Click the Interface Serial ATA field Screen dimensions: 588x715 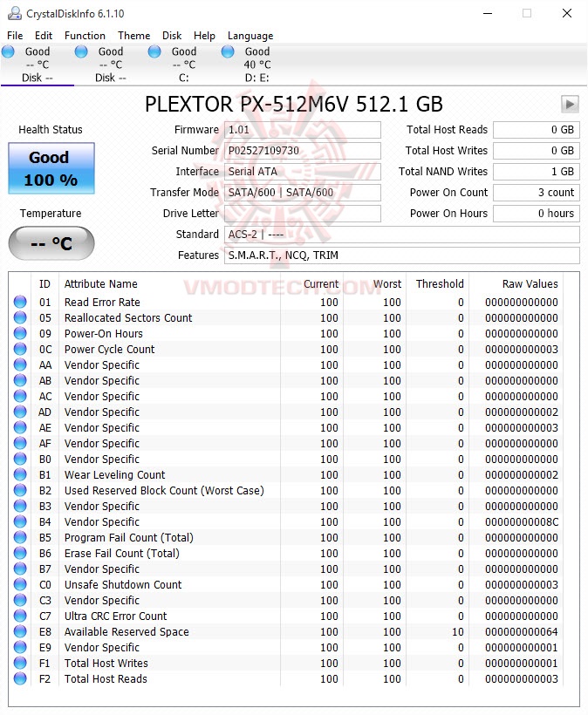pyautogui.click(x=303, y=172)
